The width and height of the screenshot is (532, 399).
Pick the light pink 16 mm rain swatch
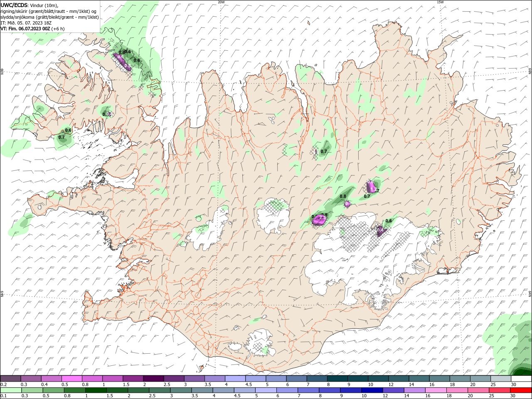click(436, 390)
